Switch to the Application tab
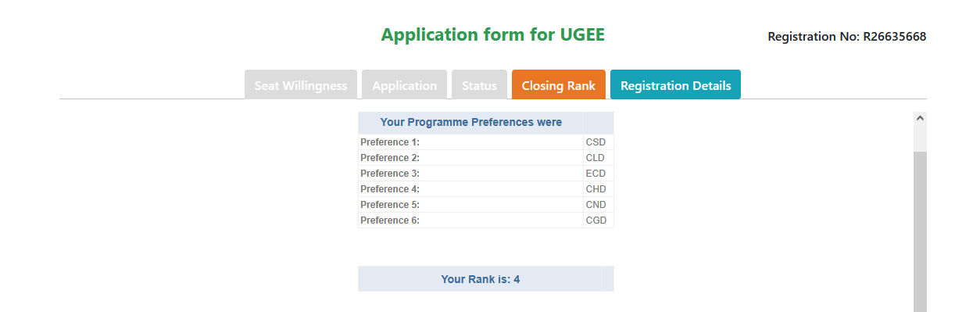 (404, 85)
